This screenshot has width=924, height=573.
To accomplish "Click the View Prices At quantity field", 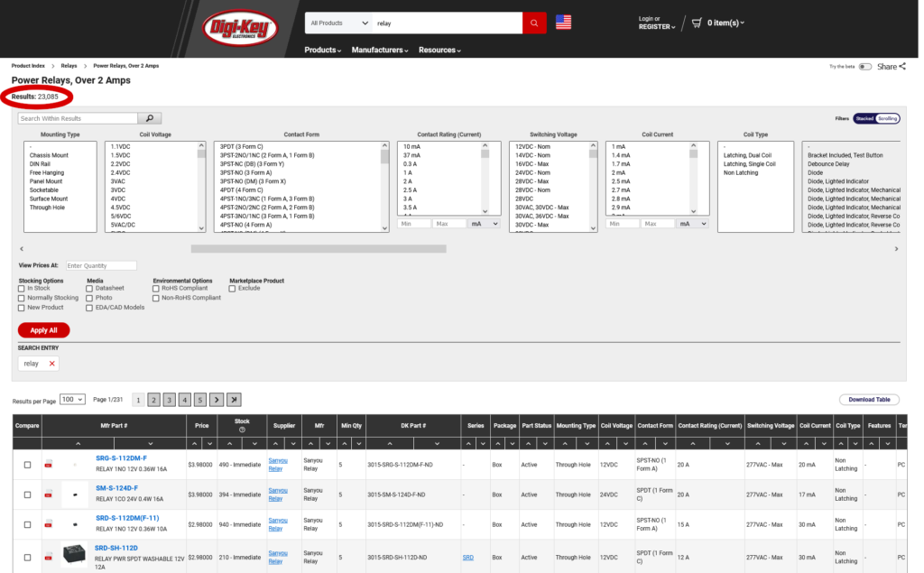I will [x=101, y=266].
